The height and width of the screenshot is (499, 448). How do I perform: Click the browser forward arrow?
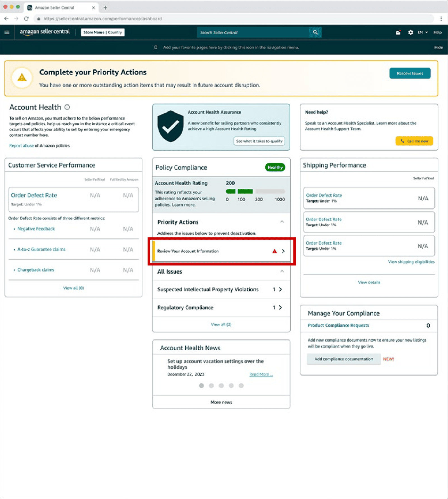click(16, 19)
